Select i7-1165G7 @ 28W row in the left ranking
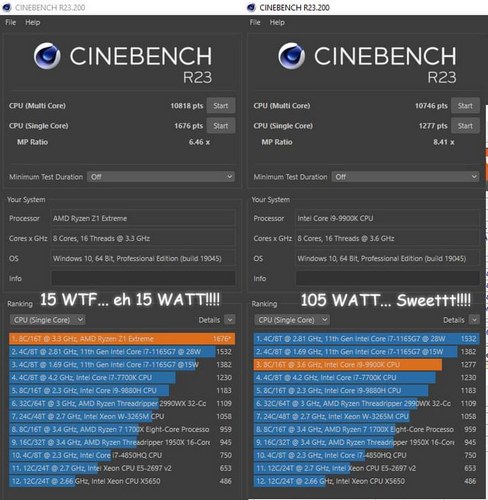488x500 pixels. point(122,352)
